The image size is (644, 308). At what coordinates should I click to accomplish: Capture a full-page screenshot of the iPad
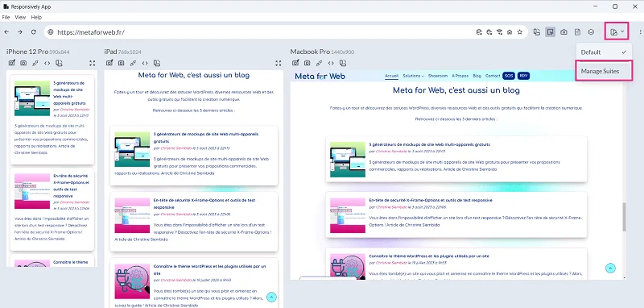(122, 63)
